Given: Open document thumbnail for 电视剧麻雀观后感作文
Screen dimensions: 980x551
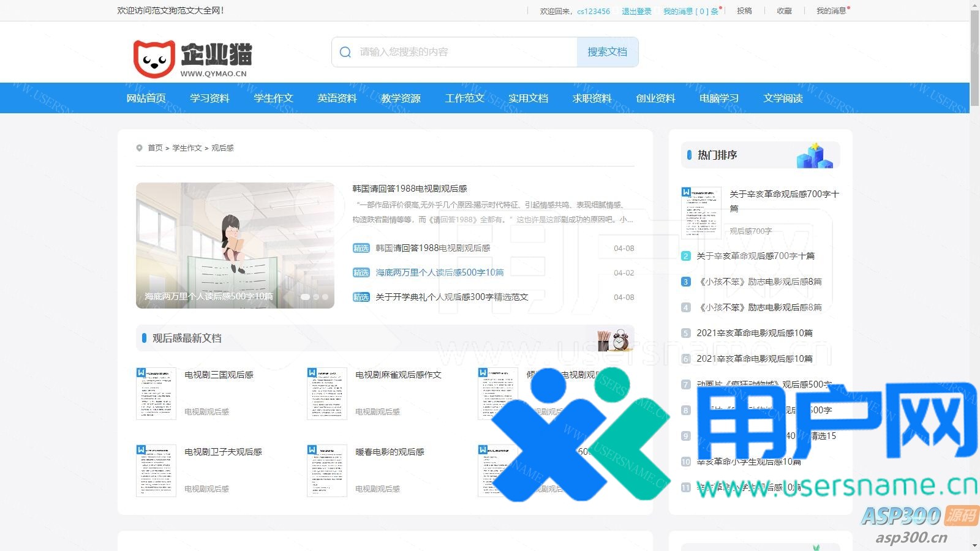Looking at the screenshot, I should 327,394.
